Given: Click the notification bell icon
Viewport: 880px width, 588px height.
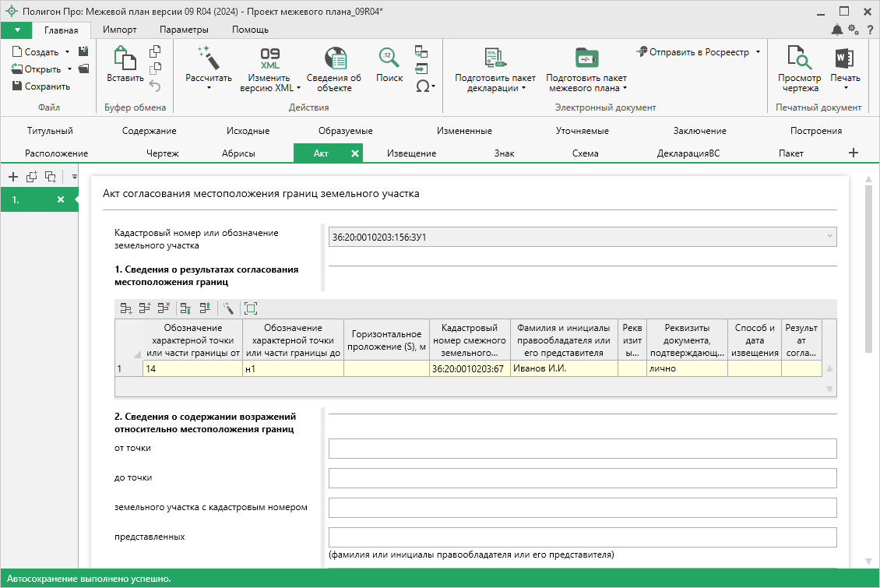Looking at the screenshot, I should point(837,30).
